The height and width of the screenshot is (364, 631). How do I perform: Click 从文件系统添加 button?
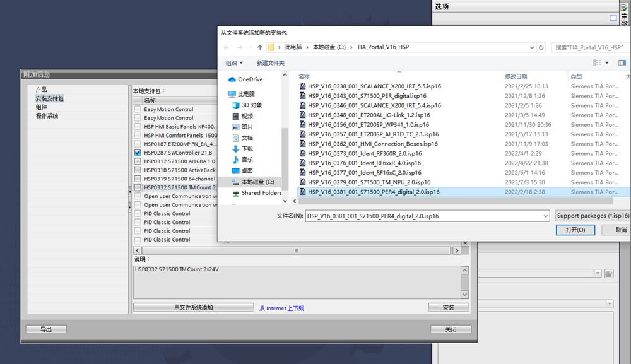click(194, 308)
